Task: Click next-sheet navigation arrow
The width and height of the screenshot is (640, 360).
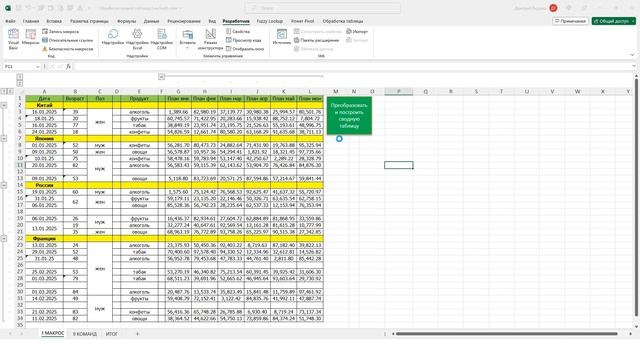Action: (x=21, y=334)
